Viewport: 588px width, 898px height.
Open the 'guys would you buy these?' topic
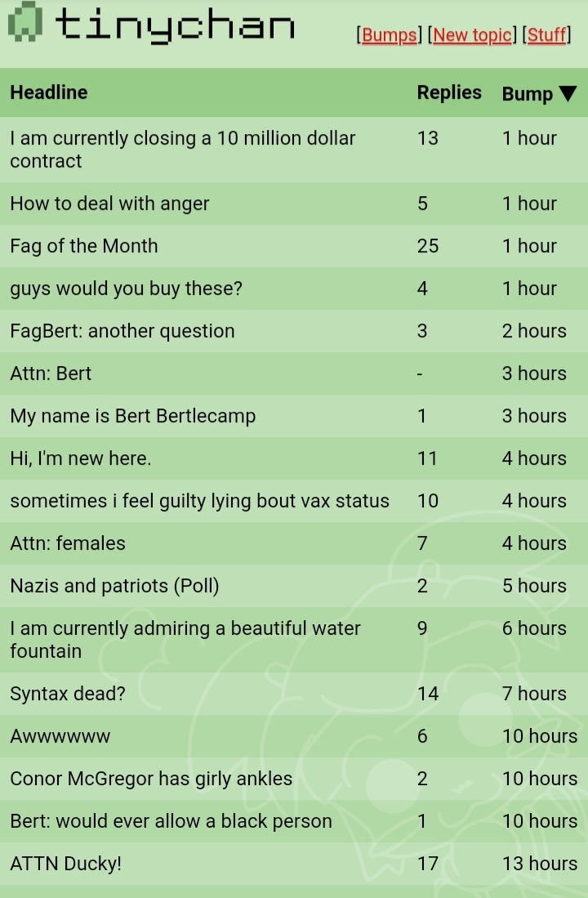126,288
